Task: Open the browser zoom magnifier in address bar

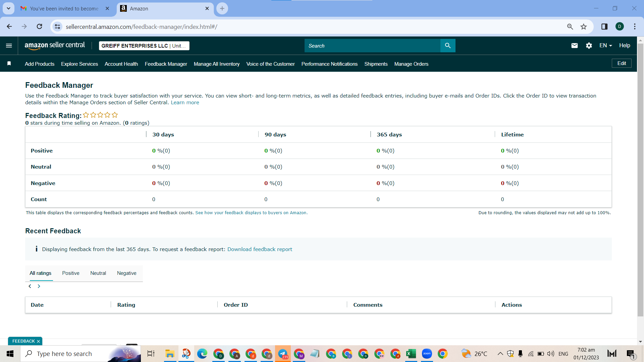Action: (570, 26)
